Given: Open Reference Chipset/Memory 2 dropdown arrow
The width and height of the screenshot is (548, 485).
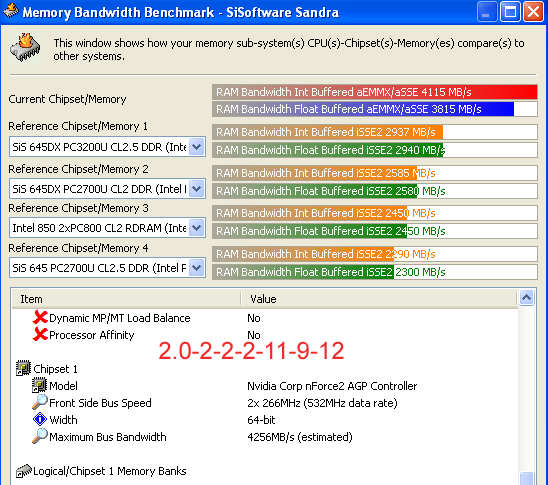Looking at the screenshot, I should pos(197,189).
